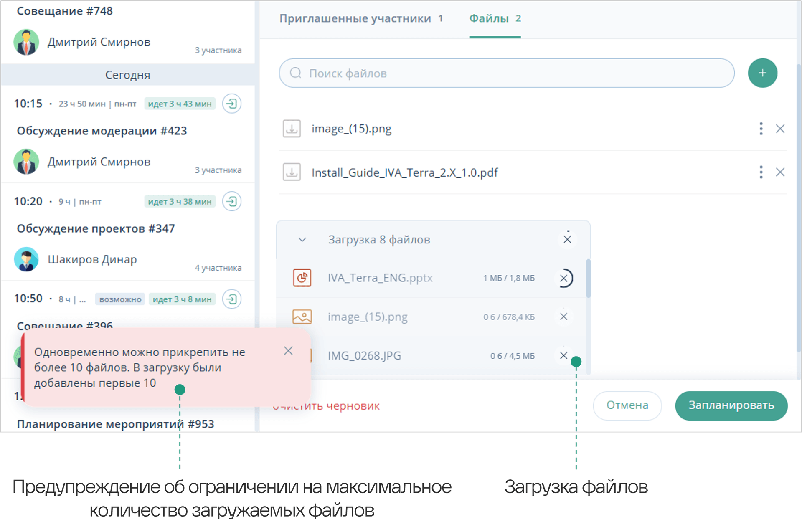802x532 pixels.
Task: Click the 10:50 meeting time
Action: (x=28, y=299)
